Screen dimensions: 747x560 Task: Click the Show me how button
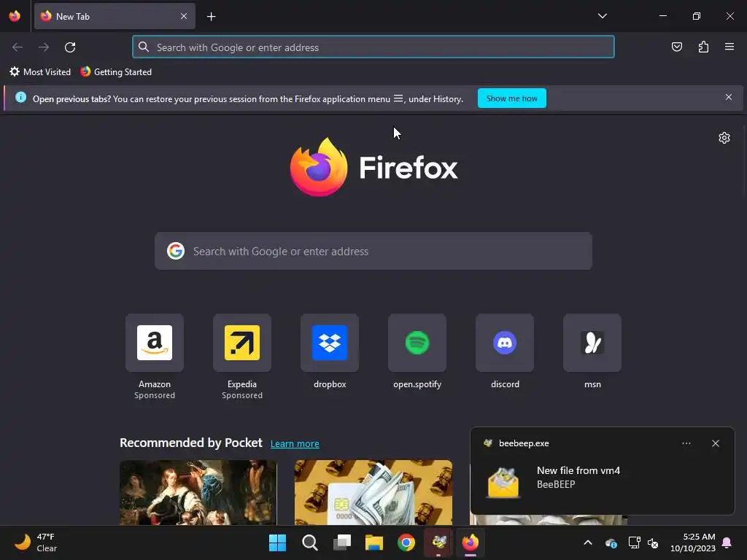(511, 98)
